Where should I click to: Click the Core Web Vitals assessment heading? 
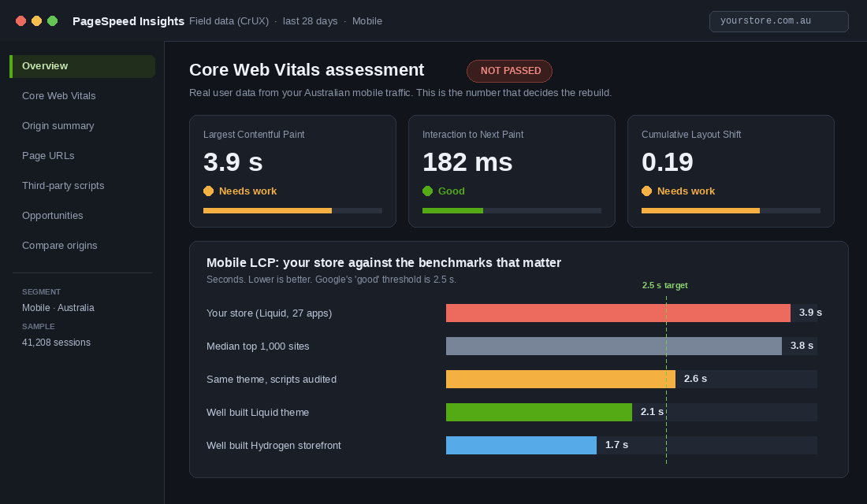[307, 70]
